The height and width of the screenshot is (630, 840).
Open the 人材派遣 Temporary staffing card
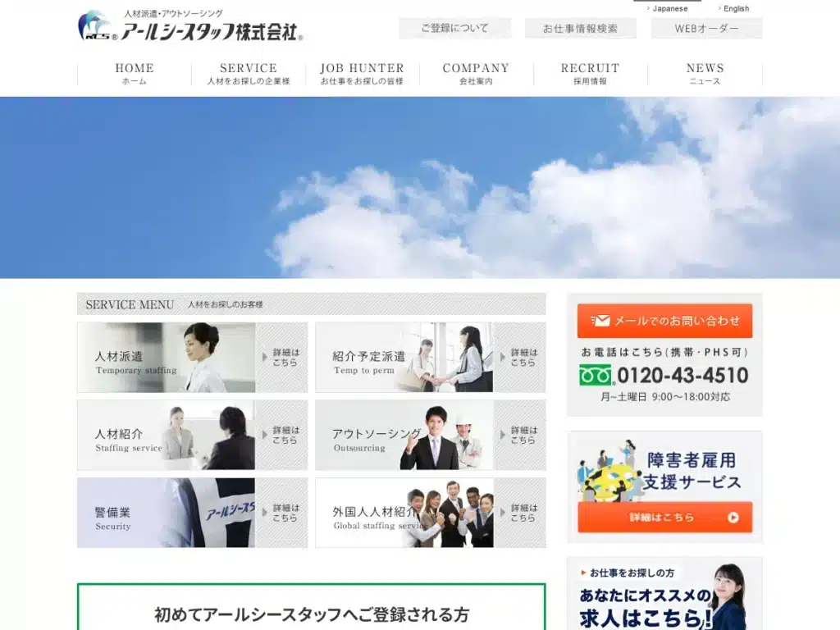(192, 358)
